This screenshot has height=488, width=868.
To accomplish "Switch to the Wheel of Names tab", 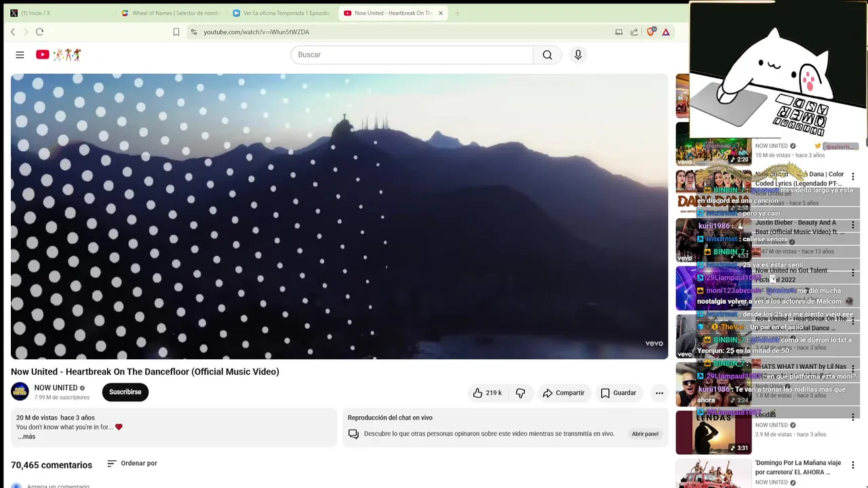I will (x=170, y=13).
